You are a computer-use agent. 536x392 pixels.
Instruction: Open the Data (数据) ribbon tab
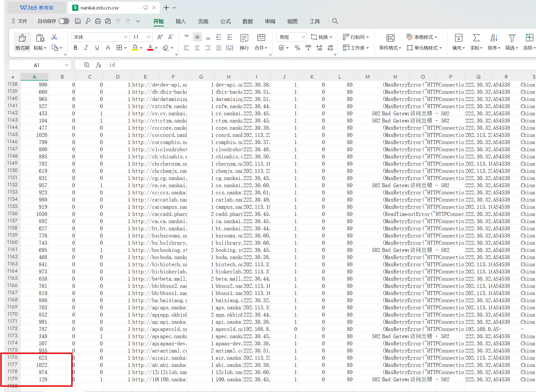(x=247, y=21)
